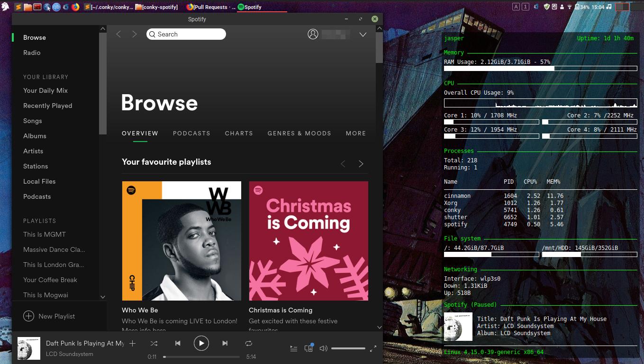Switch to the Genres & Moods tab

click(299, 133)
